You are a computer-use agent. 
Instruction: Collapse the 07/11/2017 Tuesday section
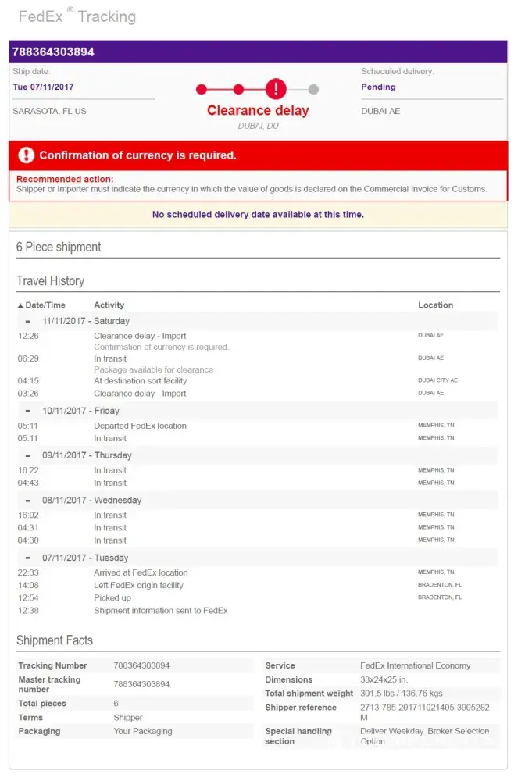[x=28, y=558]
